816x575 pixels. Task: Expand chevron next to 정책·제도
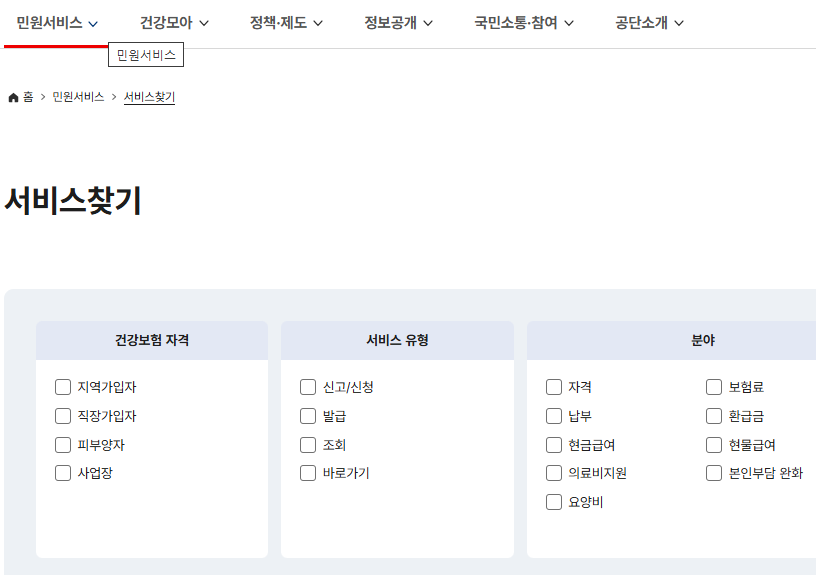tap(318, 23)
